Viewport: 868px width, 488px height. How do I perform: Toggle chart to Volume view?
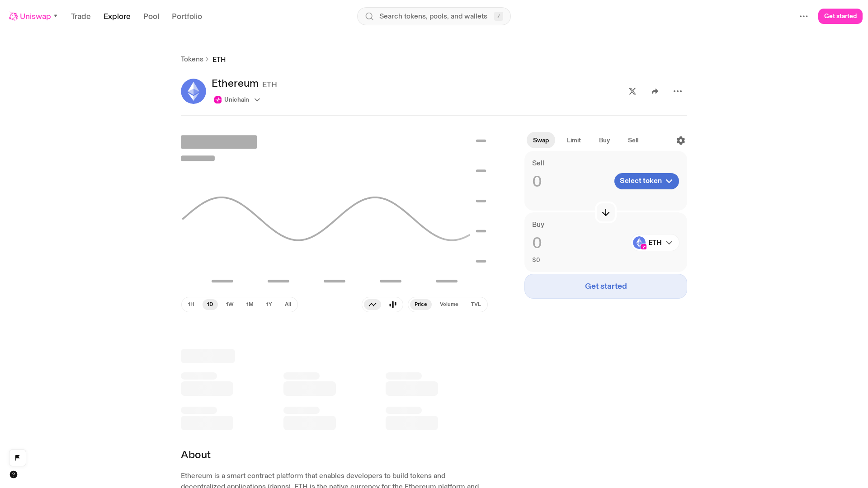(x=449, y=305)
